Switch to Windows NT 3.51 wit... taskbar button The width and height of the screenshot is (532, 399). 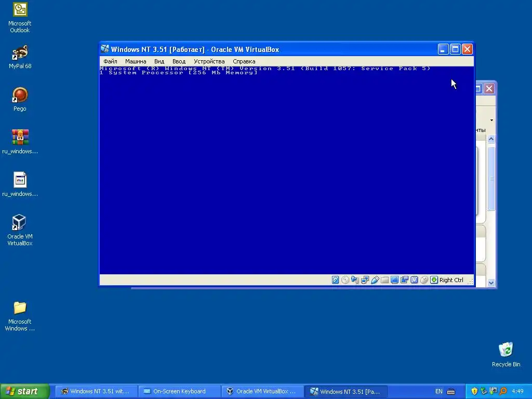(96, 391)
